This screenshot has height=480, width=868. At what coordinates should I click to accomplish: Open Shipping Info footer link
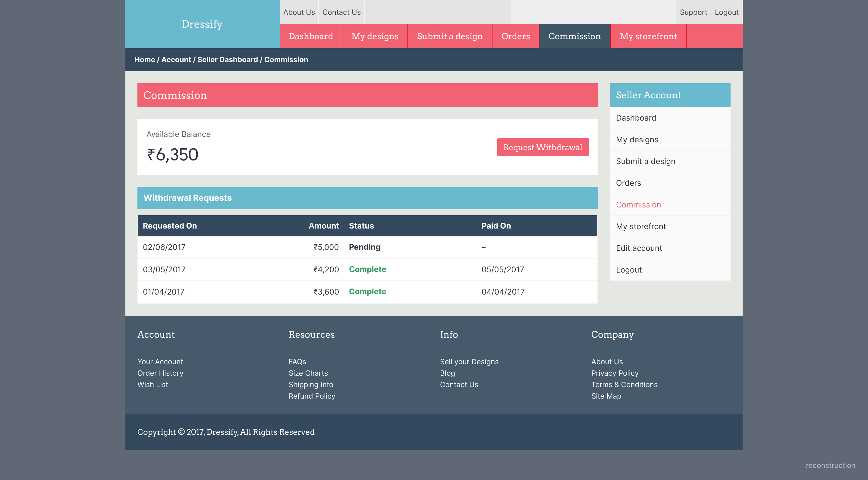[311, 385]
